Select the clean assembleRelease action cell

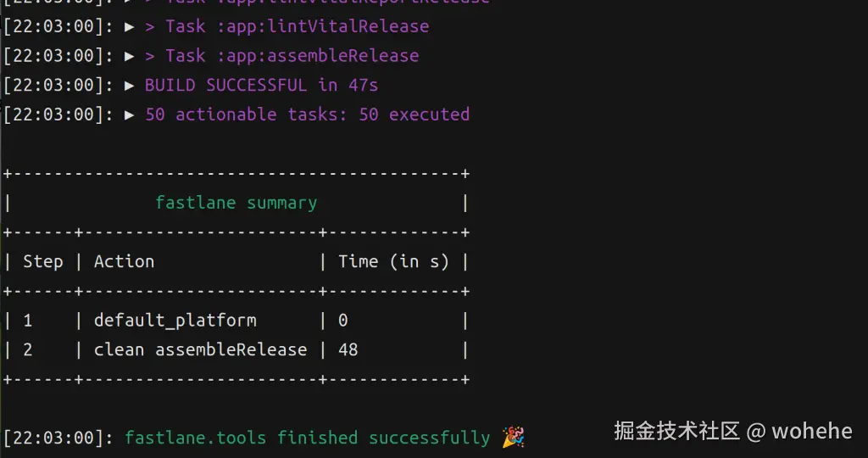coord(200,349)
